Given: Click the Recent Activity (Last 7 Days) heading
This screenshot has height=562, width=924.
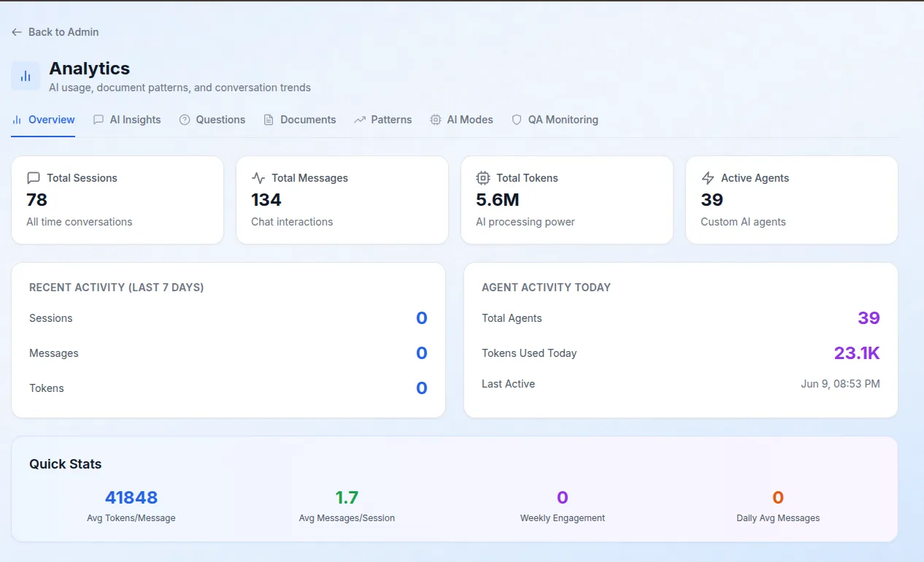Looking at the screenshot, I should (x=117, y=288).
